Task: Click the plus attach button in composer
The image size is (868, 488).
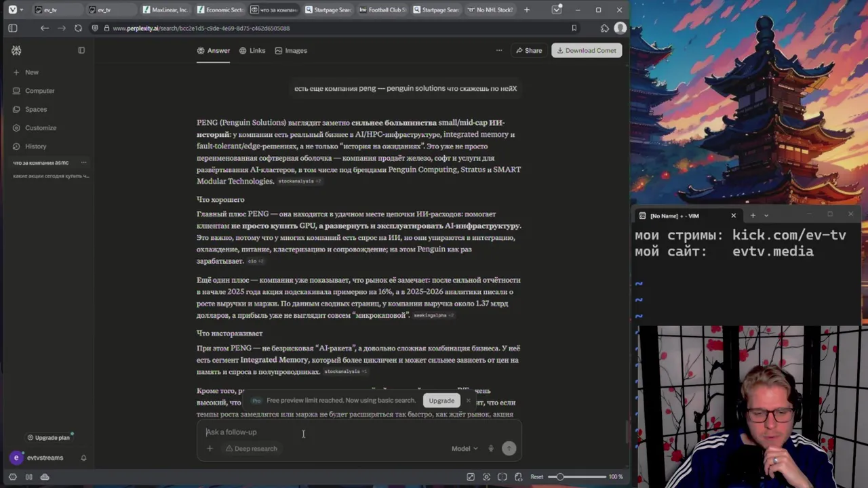Action: pos(210,449)
